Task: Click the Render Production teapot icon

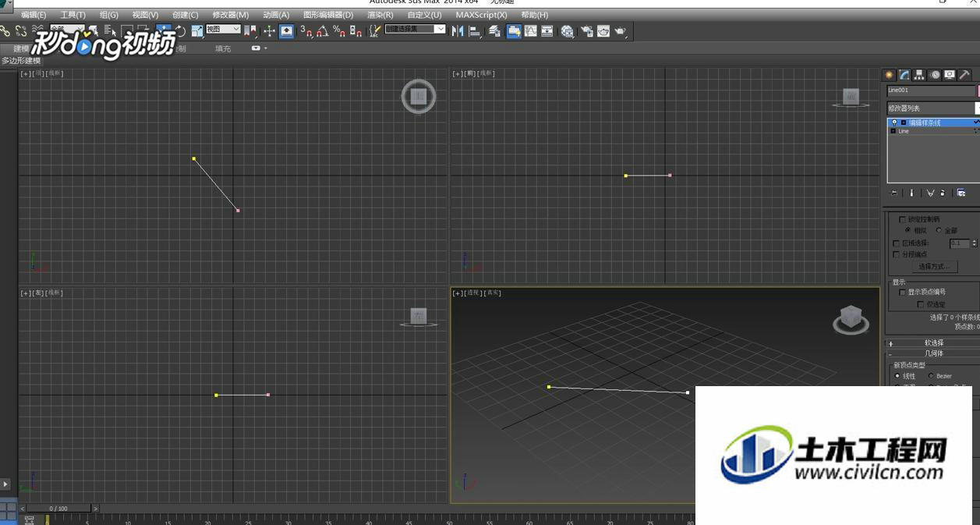Action: (x=620, y=30)
